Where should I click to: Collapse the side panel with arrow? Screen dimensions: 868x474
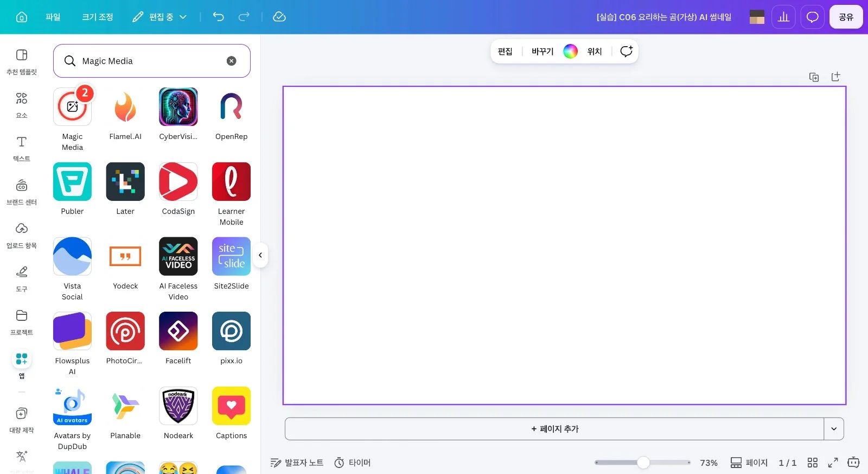click(x=260, y=255)
